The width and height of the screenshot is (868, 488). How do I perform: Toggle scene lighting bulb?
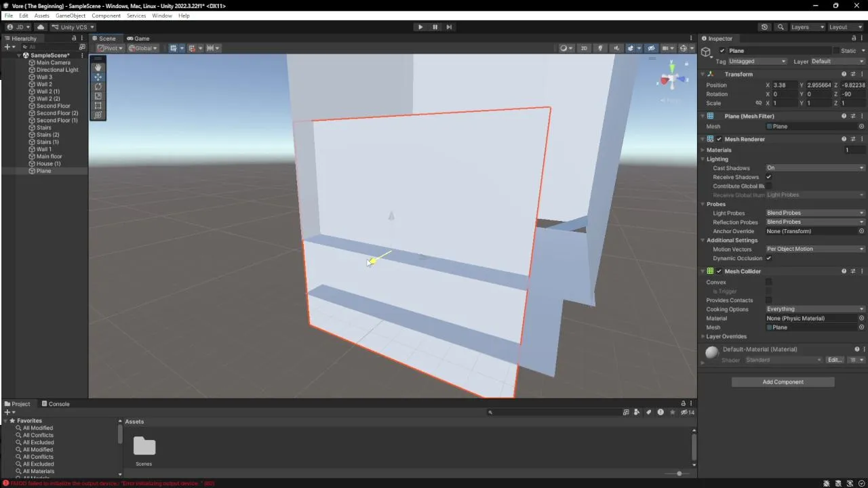click(x=600, y=48)
